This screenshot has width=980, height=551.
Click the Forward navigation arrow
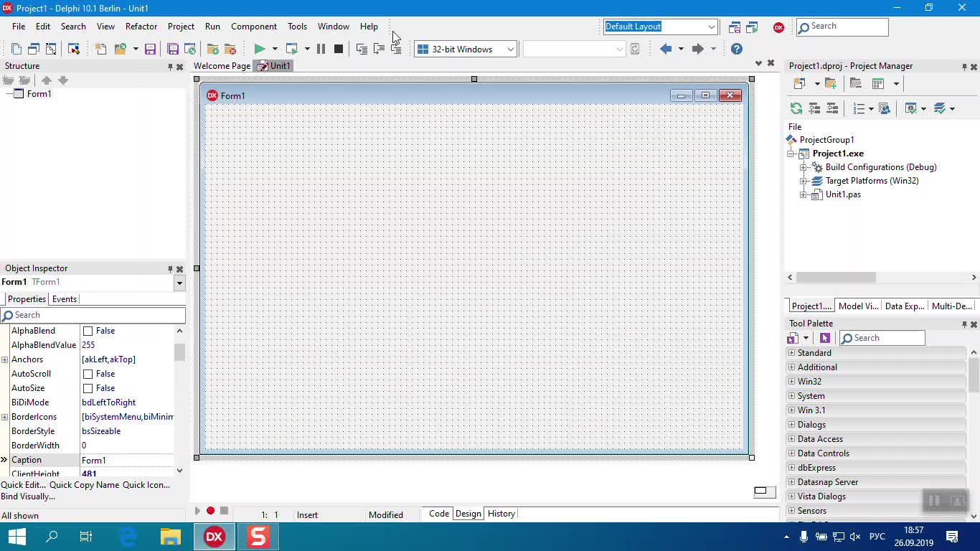point(697,49)
